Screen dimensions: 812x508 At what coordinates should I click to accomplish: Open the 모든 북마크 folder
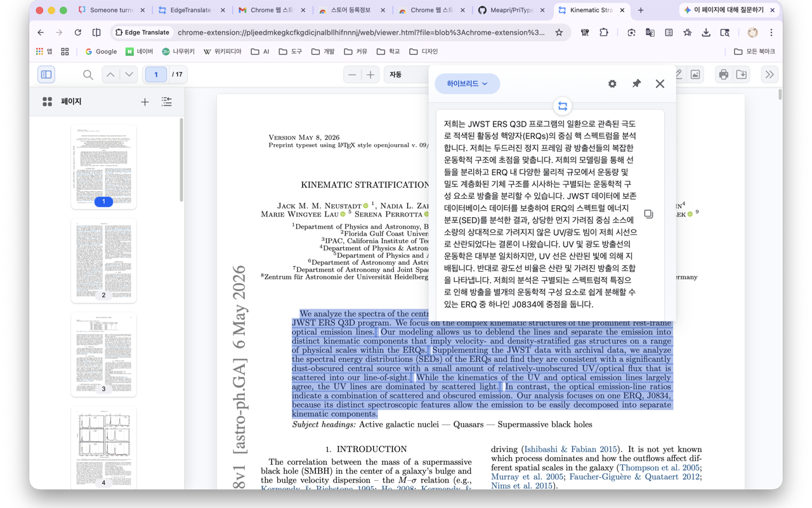(754, 51)
